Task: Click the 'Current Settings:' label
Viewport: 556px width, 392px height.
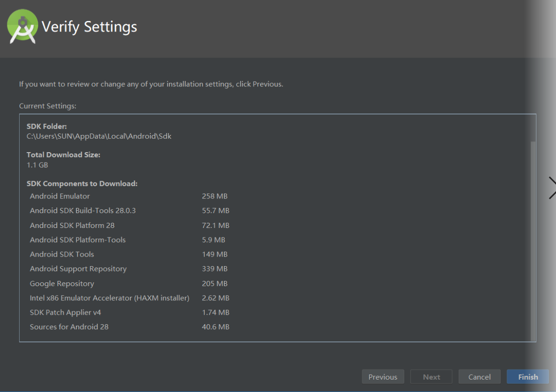Action: 48,106
